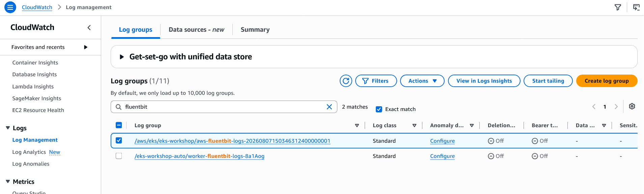644x194 pixels.
Task: Click the Deletion protection column header
Action: (501, 126)
